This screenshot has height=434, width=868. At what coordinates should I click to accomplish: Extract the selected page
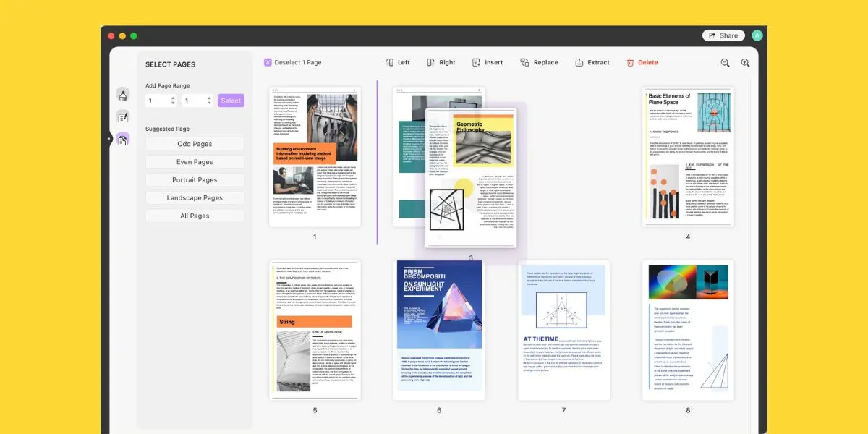coord(592,63)
